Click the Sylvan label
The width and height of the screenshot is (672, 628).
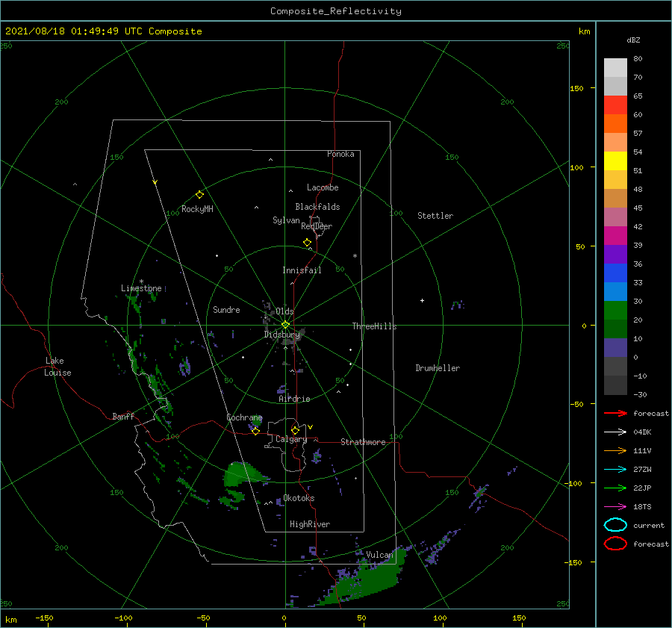coord(286,220)
